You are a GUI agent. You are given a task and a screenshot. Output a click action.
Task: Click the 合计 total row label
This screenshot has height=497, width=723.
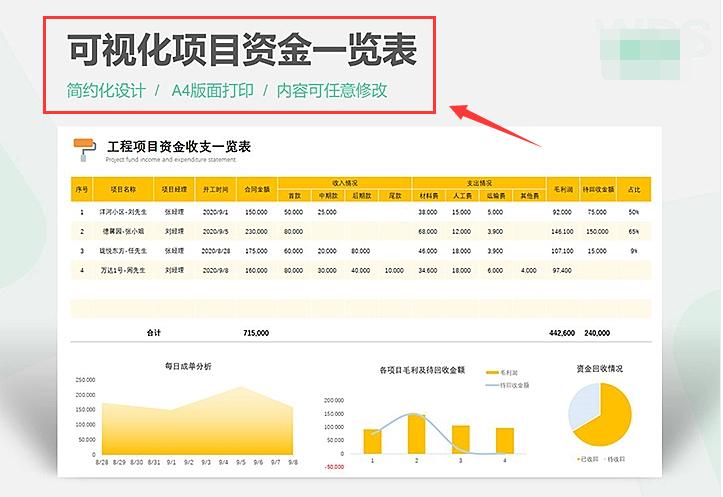tap(154, 332)
